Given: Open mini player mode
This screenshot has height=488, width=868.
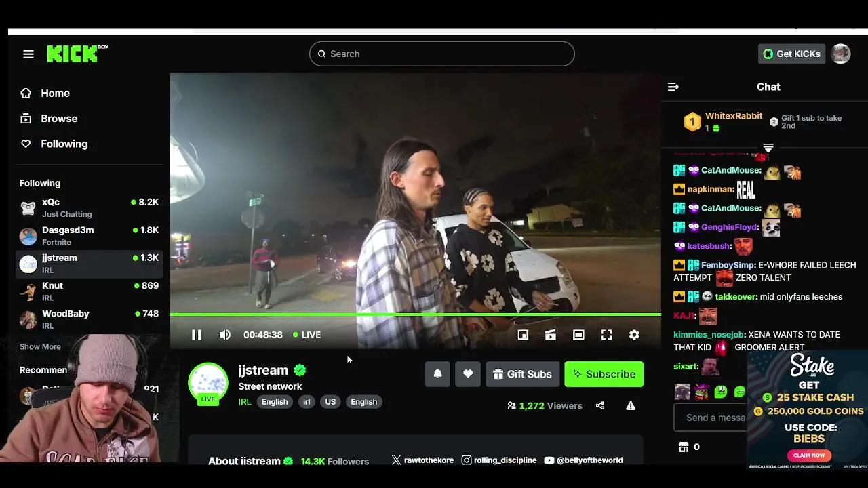Looking at the screenshot, I should [x=551, y=335].
